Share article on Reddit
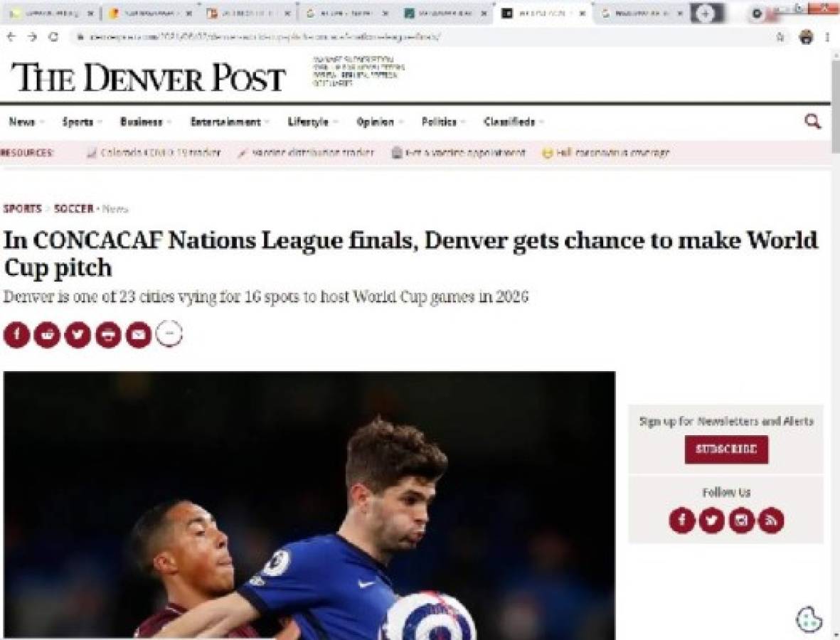 [47, 335]
